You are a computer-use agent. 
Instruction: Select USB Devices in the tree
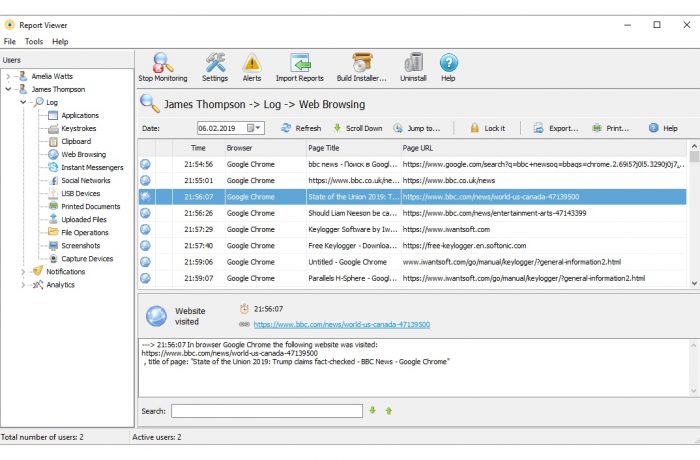80,193
